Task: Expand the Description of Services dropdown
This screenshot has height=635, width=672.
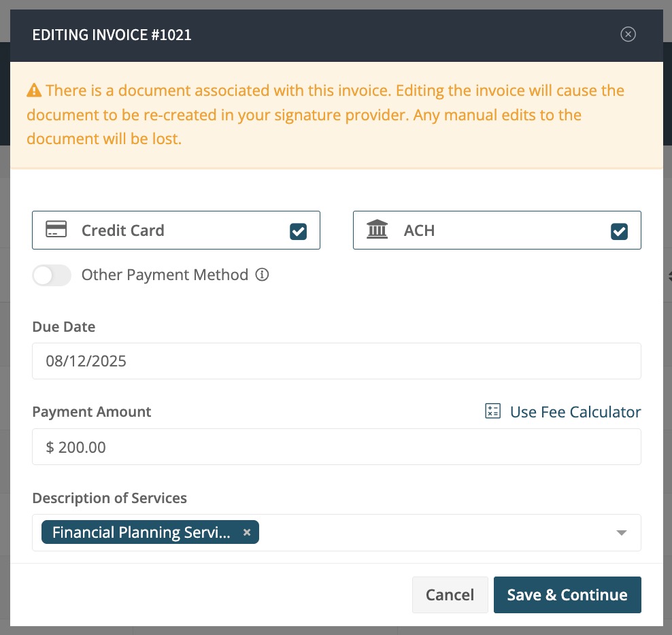Action: point(622,532)
